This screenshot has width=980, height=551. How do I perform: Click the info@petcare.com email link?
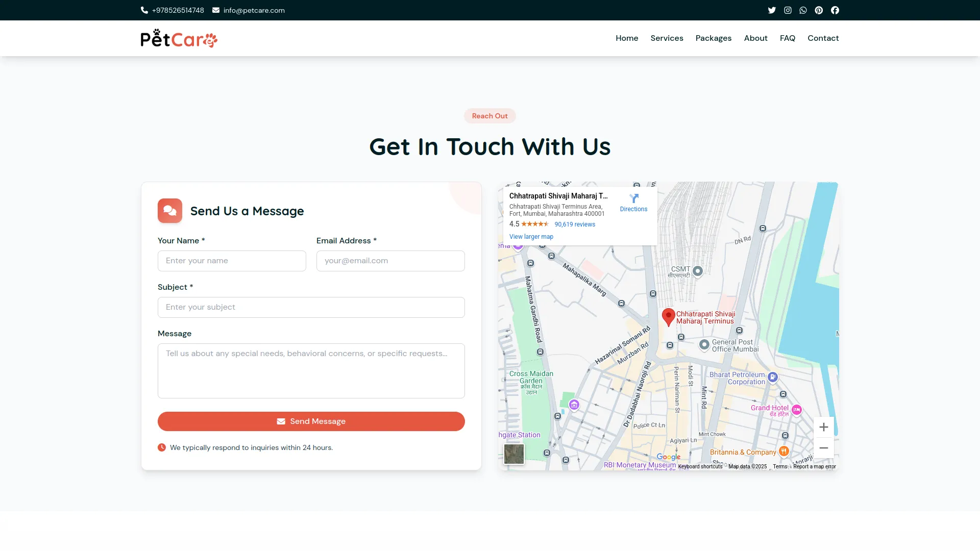click(254, 10)
